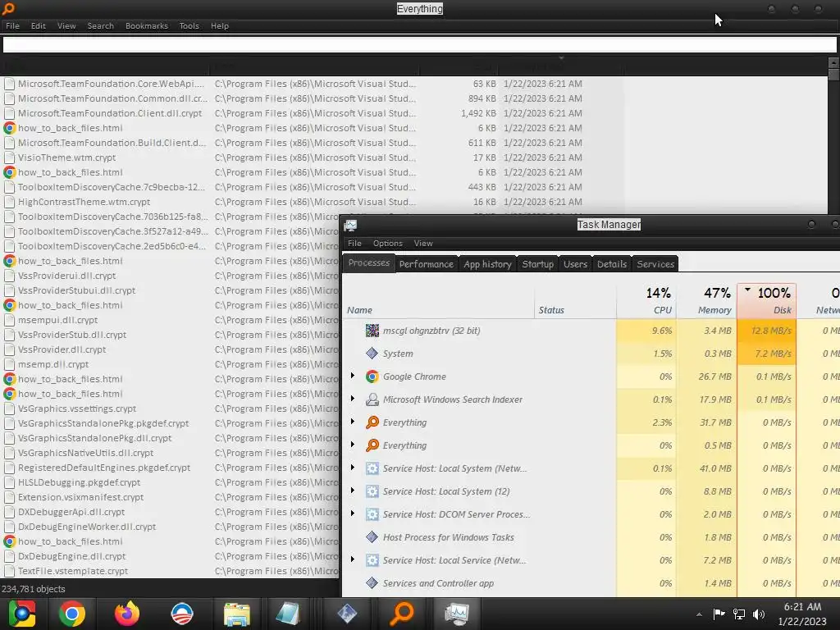Click Microsoft Windows Search Indexer icon
Viewport: 840px width, 630px height.
[x=372, y=399]
